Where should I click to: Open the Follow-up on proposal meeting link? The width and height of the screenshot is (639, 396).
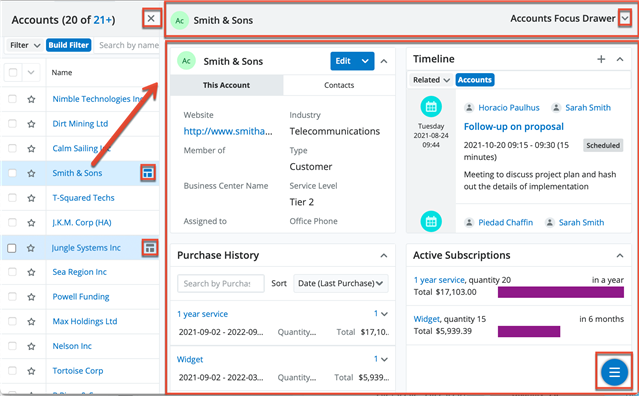(513, 127)
